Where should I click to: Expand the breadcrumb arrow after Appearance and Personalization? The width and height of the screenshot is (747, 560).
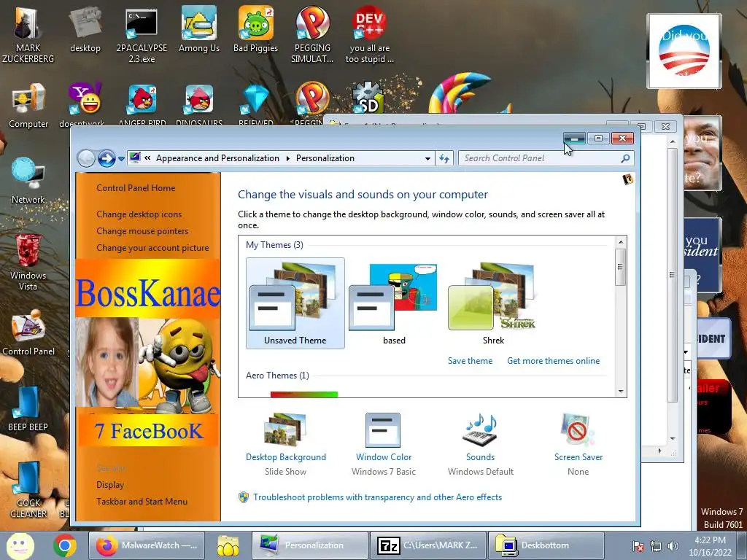click(x=287, y=158)
